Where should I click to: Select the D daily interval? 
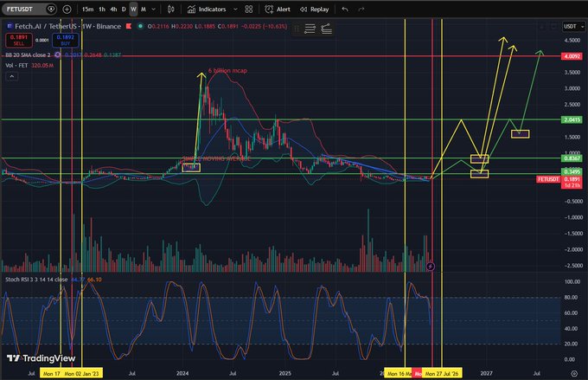(x=124, y=9)
